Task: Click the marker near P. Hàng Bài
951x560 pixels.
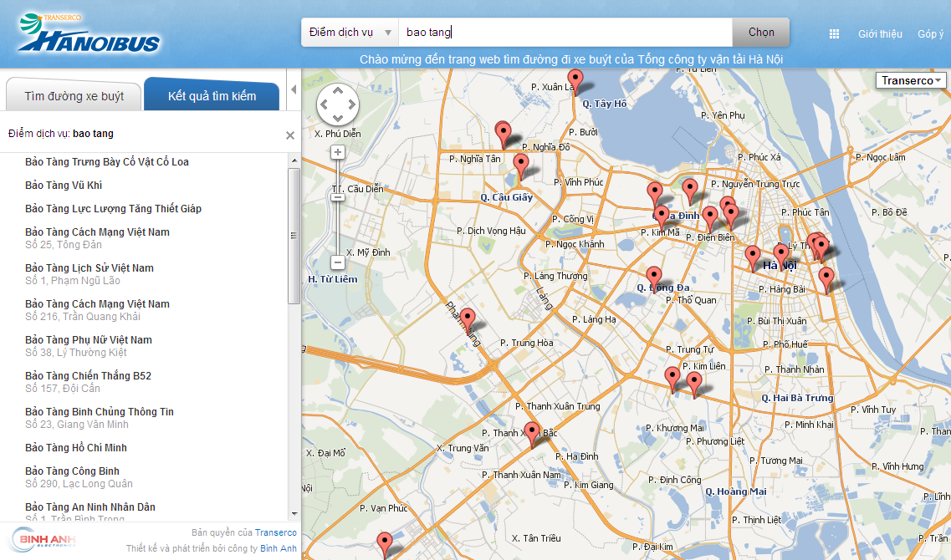Action: [x=826, y=281]
